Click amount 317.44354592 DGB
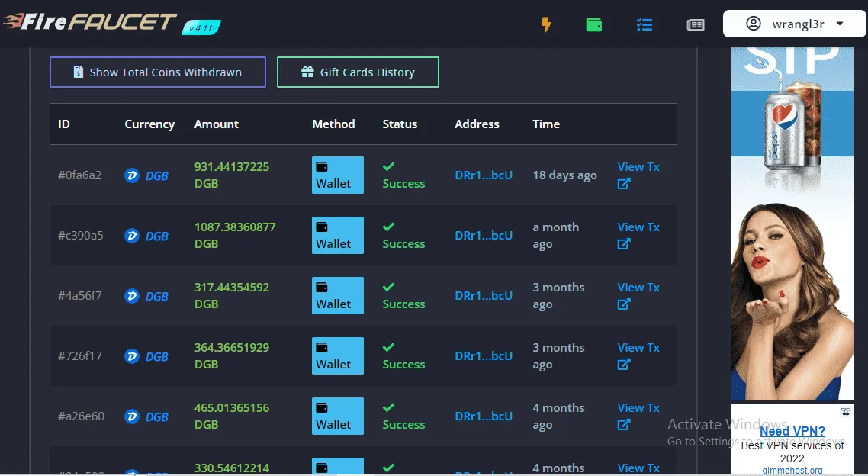This screenshot has width=868, height=476. coord(231,295)
